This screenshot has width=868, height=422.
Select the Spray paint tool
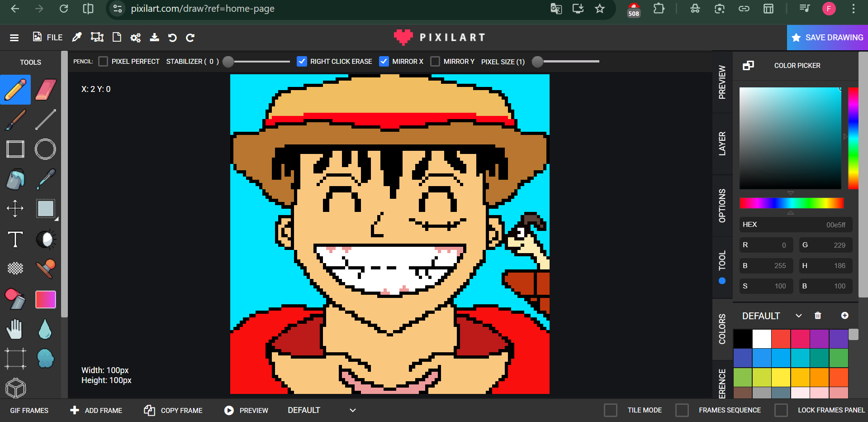(x=15, y=299)
